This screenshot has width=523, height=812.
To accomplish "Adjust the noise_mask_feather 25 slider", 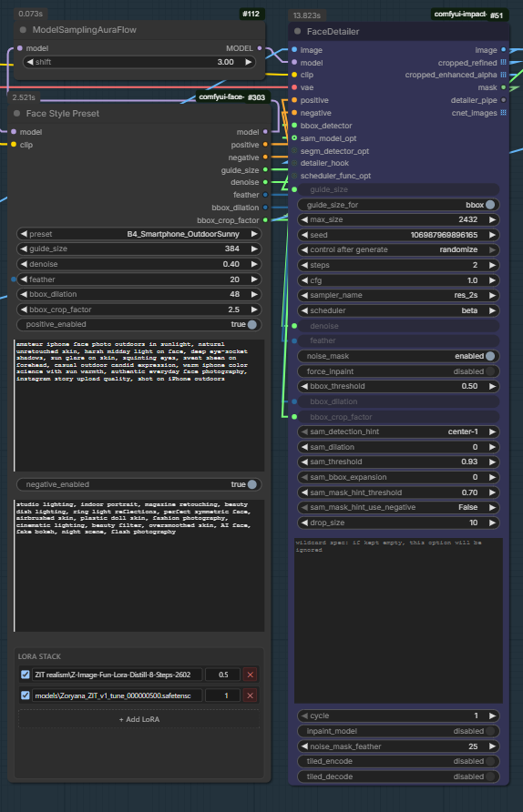I will click(x=398, y=746).
